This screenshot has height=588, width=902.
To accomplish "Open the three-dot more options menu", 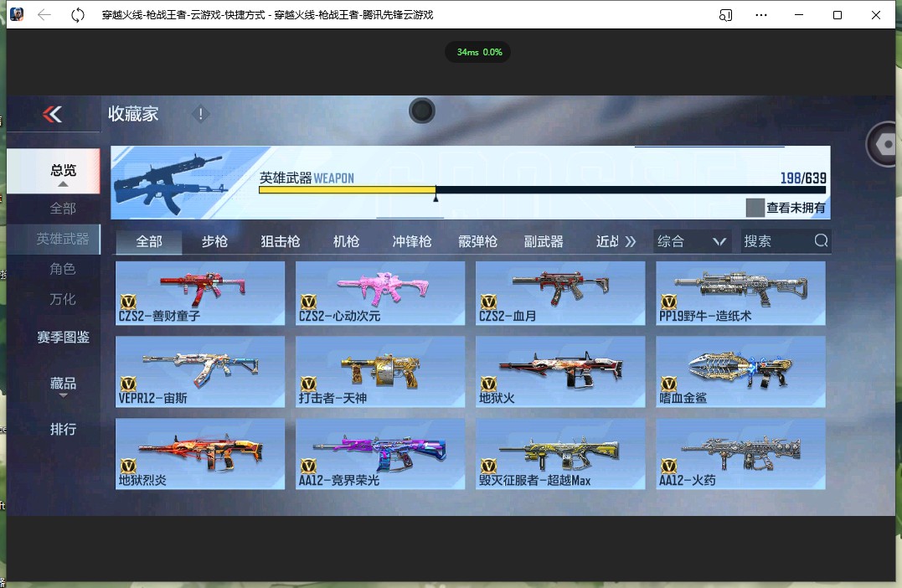I will (x=761, y=15).
